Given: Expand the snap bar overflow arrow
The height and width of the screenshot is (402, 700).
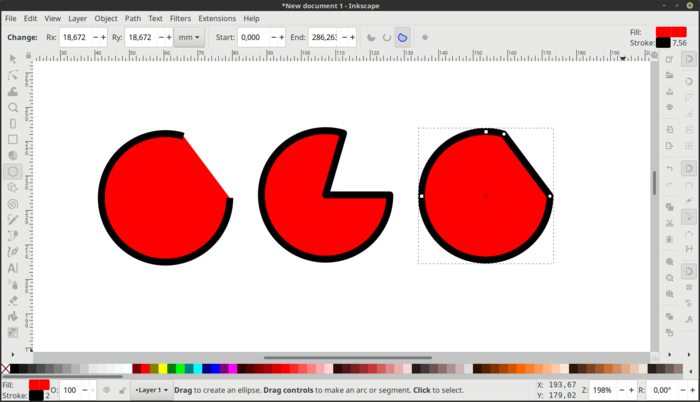Looking at the screenshot, I should click(x=689, y=354).
